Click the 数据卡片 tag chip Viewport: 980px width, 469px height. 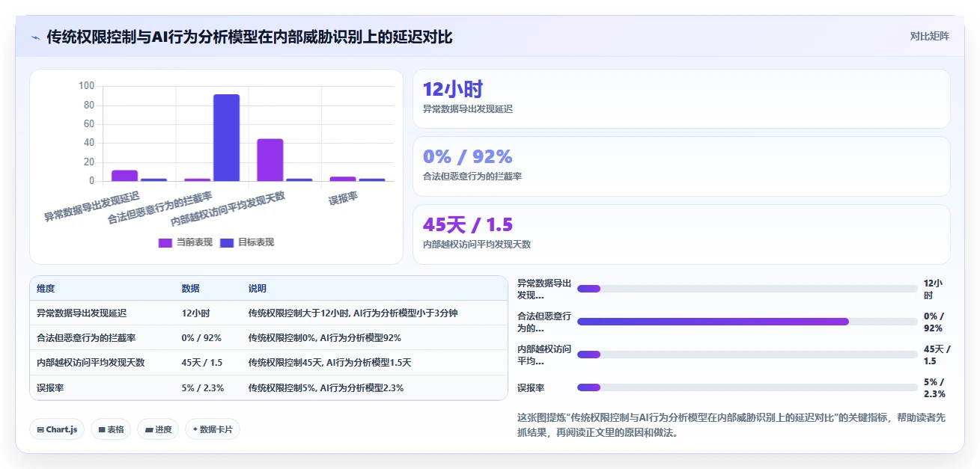coord(213,429)
